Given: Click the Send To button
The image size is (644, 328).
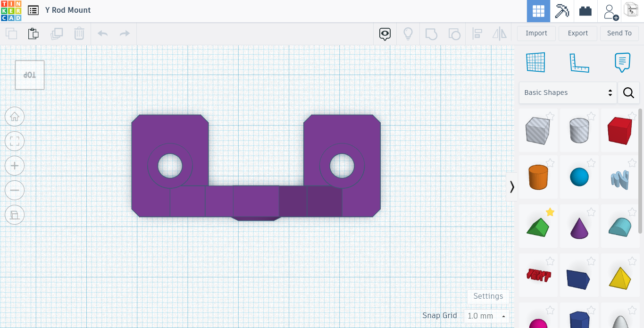Looking at the screenshot, I should (619, 33).
